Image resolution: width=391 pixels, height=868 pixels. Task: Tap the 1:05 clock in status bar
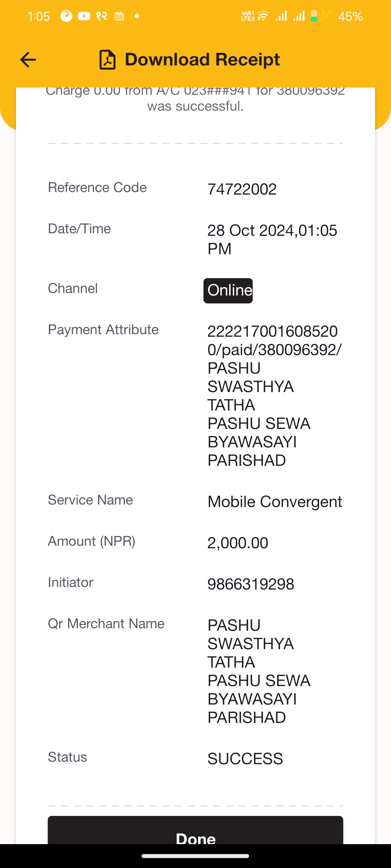click(39, 17)
